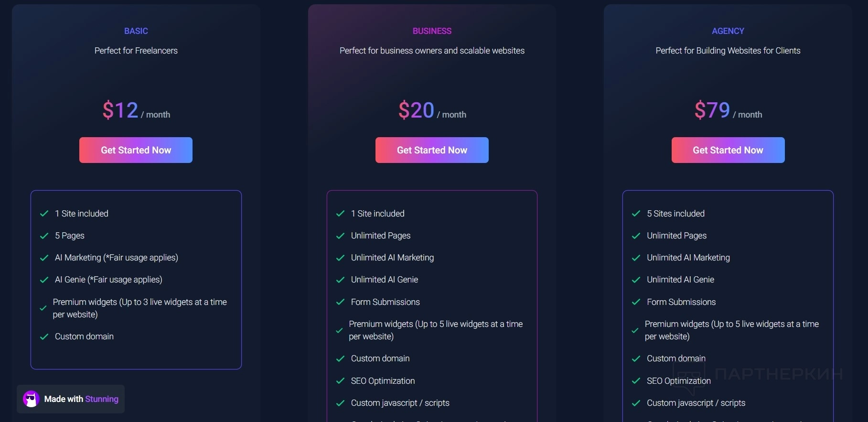868x422 pixels.
Task: Select the BASIC plan heading
Action: click(x=136, y=31)
